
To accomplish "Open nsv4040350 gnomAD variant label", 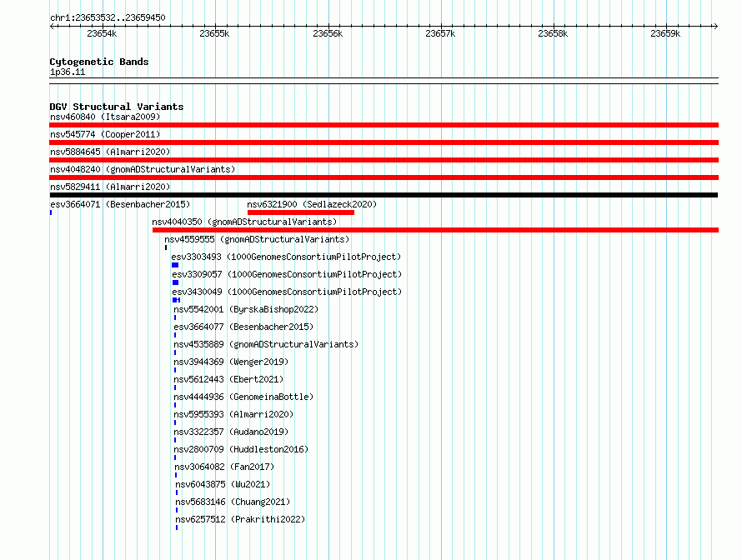I will coord(244,222).
